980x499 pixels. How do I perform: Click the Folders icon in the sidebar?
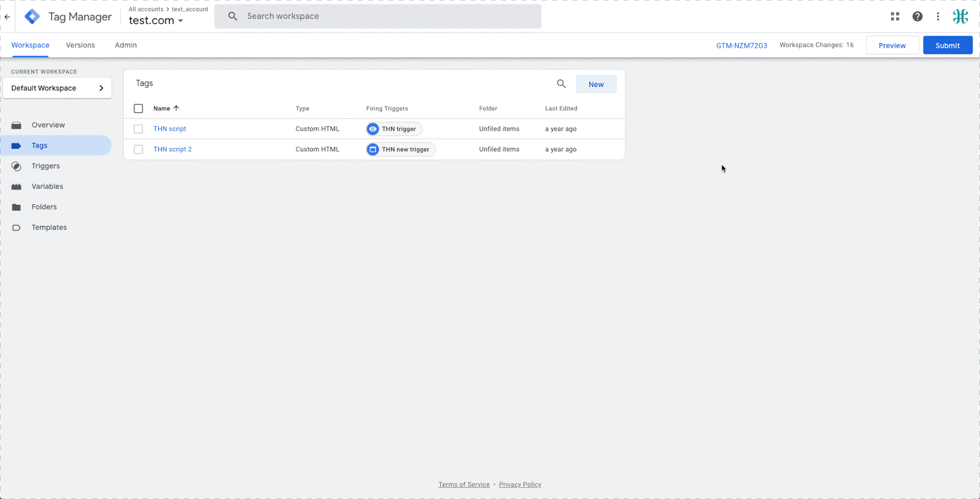[17, 207]
